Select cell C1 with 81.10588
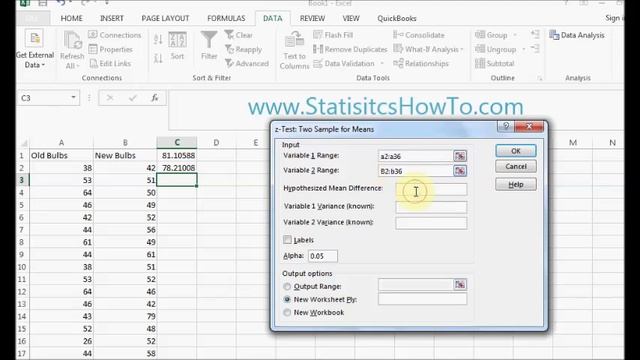The width and height of the screenshot is (640, 360). point(177,156)
